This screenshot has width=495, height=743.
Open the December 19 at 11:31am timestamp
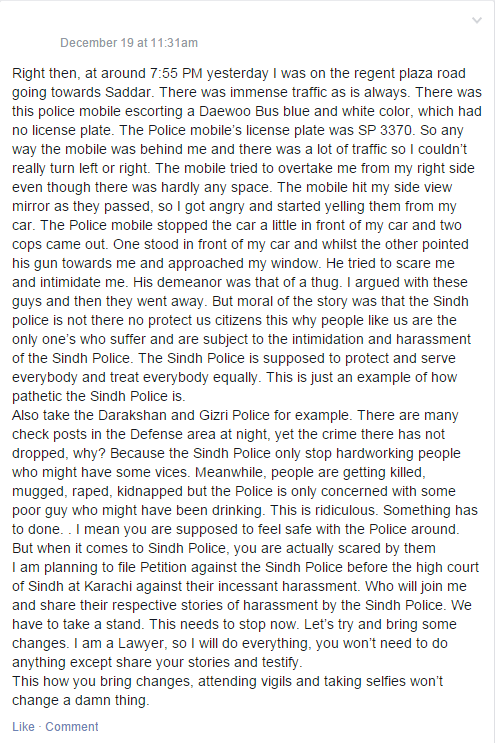[129, 43]
